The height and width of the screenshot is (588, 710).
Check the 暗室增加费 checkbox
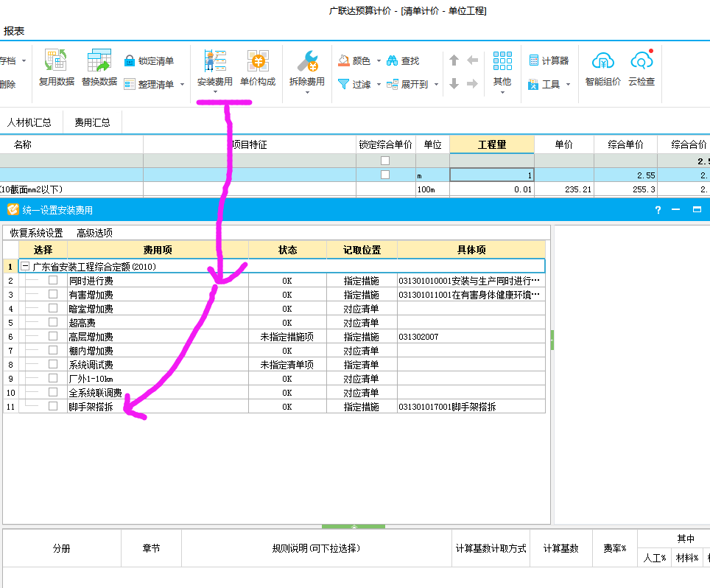coord(53,309)
